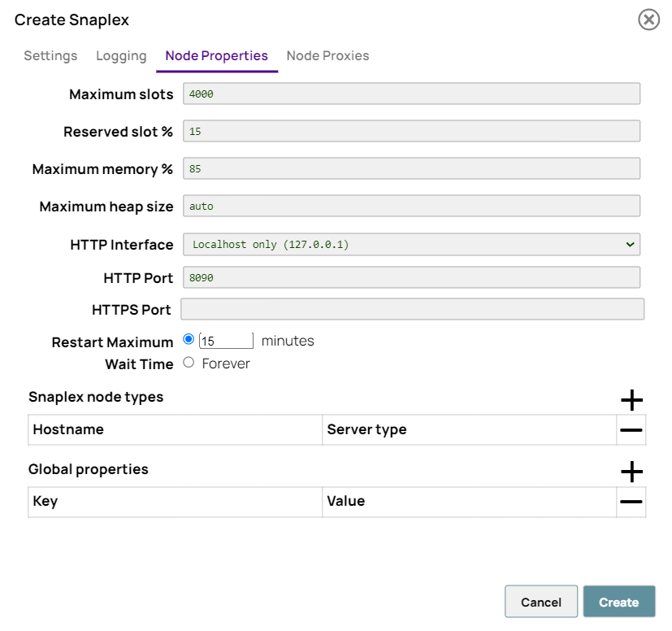672x631 pixels.
Task: Open the Logging tab
Action: click(121, 56)
